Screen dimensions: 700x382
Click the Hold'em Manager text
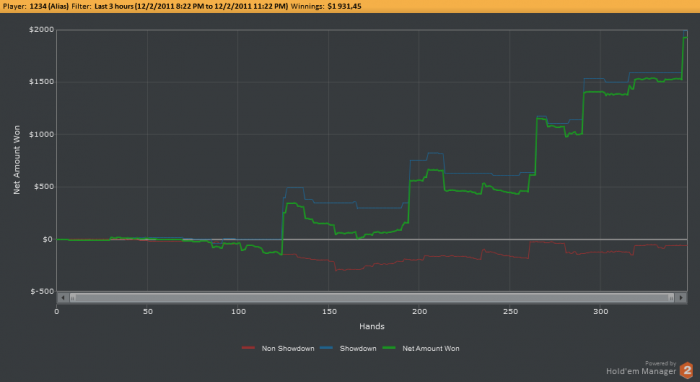coord(641,371)
